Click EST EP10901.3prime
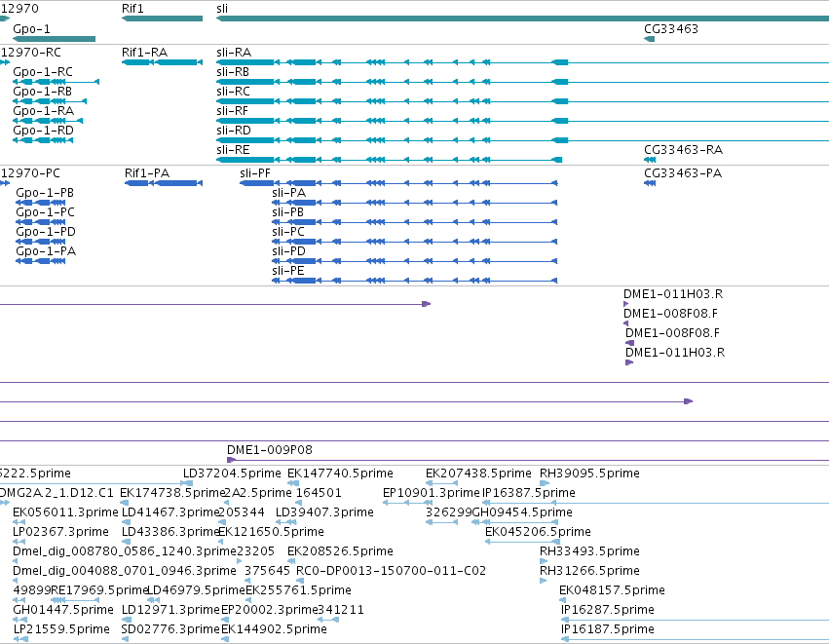The height and width of the screenshot is (644, 829). coord(431,493)
